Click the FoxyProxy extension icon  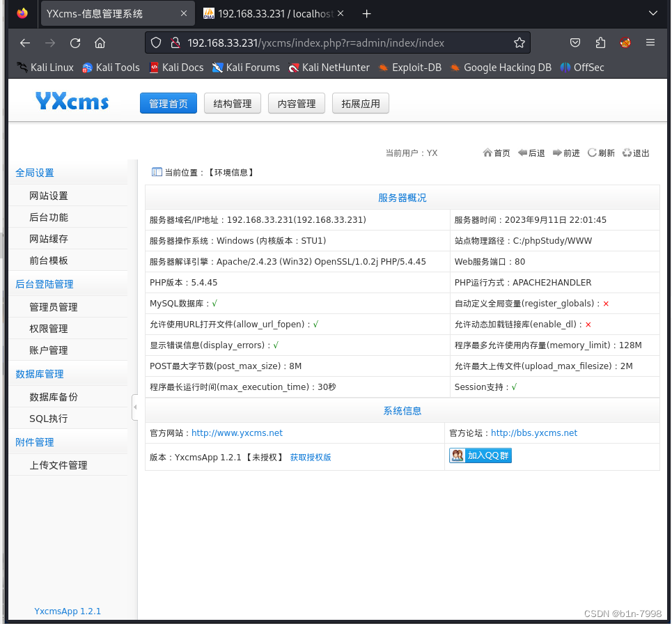click(x=625, y=43)
